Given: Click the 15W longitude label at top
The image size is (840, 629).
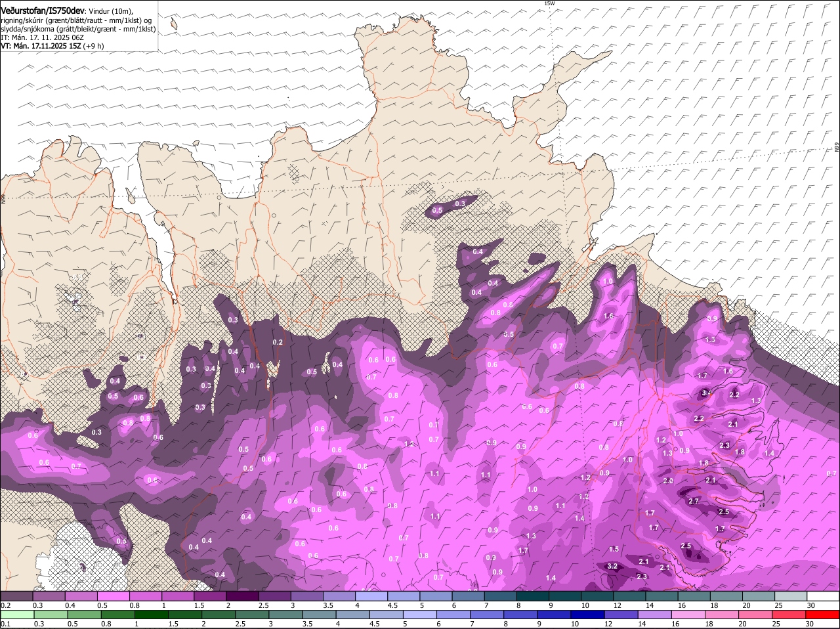Looking at the screenshot, I should [x=549, y=4].
